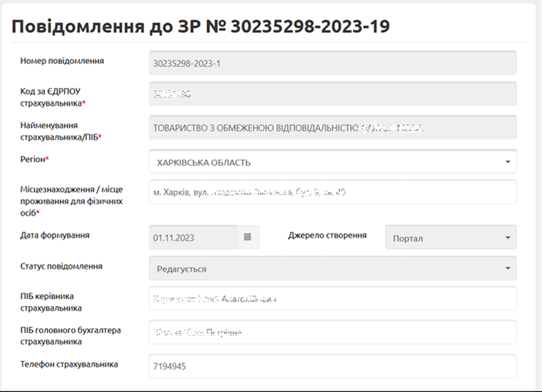542x392 pixels.
Task: Click the Джерело створення label
Action: click(x=327, y=235)
